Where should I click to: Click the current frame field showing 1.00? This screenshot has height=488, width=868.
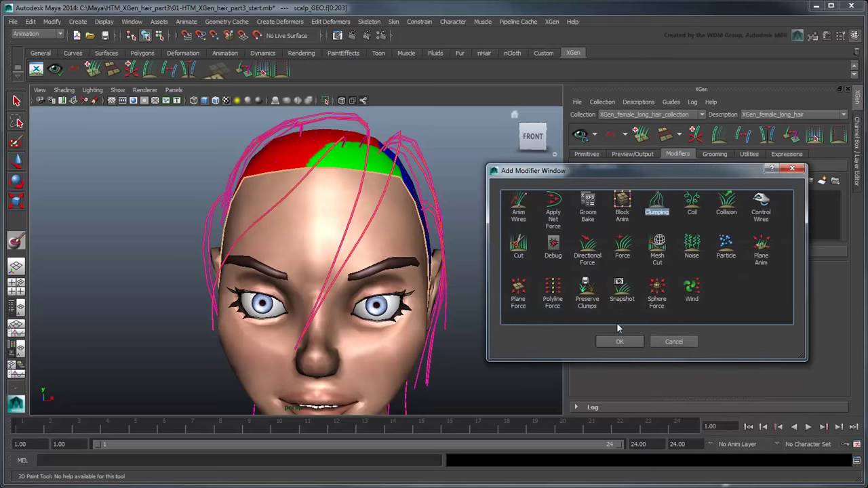tap(719, 426)
